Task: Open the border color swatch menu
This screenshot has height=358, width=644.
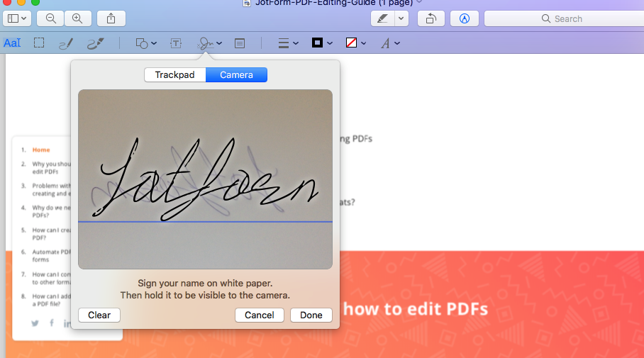Action: [321, 43]
